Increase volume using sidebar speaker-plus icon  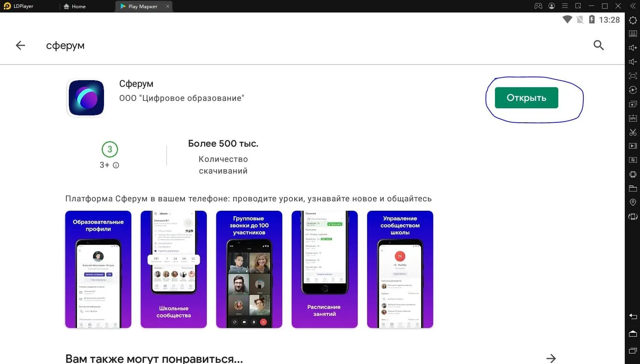point(633,48)
